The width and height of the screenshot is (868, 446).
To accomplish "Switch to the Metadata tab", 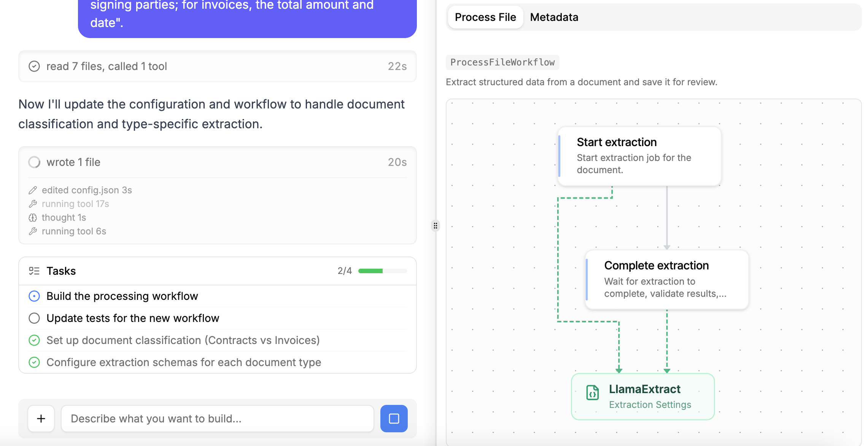I will [x=554, y=17].
